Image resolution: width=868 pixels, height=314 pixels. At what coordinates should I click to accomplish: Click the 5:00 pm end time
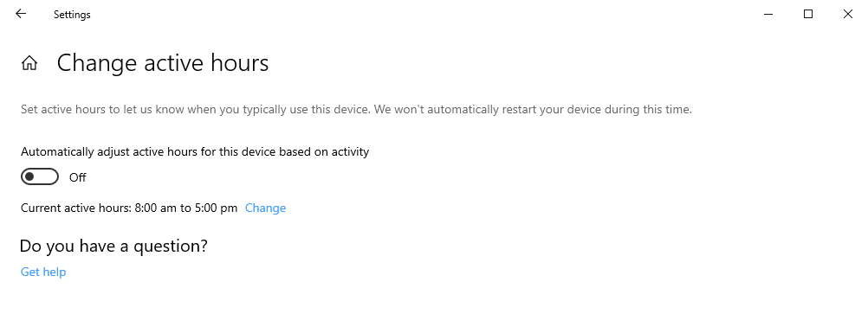click(x=216, y=208)
